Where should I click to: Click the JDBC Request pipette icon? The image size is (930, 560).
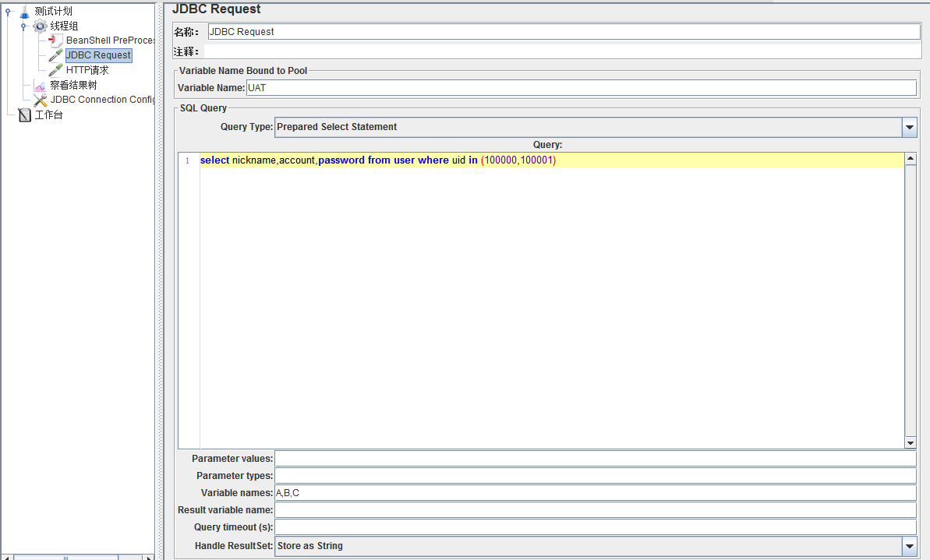[x=56, y=55]
